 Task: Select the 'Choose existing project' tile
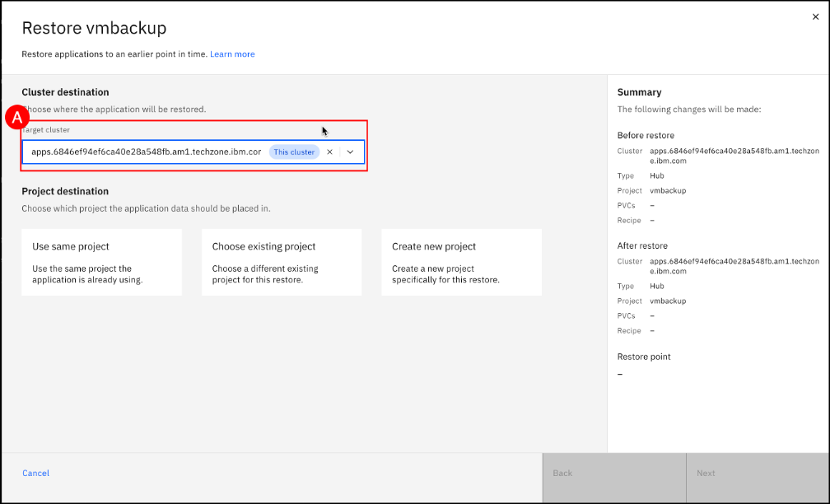point(281,262)
